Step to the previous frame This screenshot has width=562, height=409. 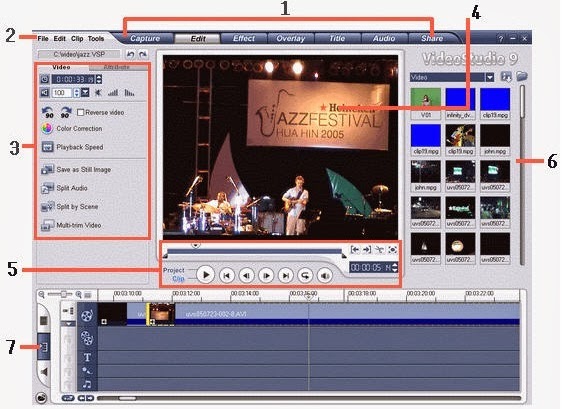[247, 275]
